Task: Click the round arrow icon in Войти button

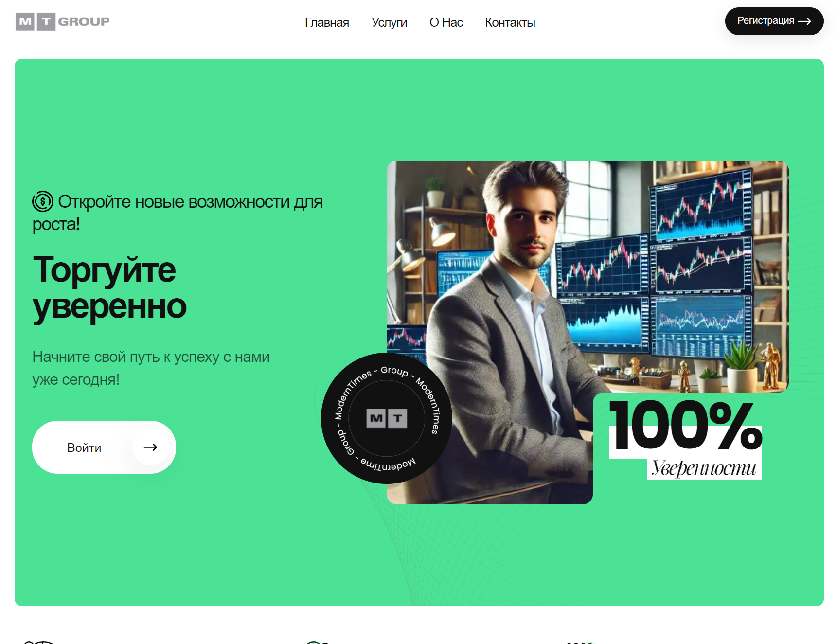Action: (x=150, y=447)
